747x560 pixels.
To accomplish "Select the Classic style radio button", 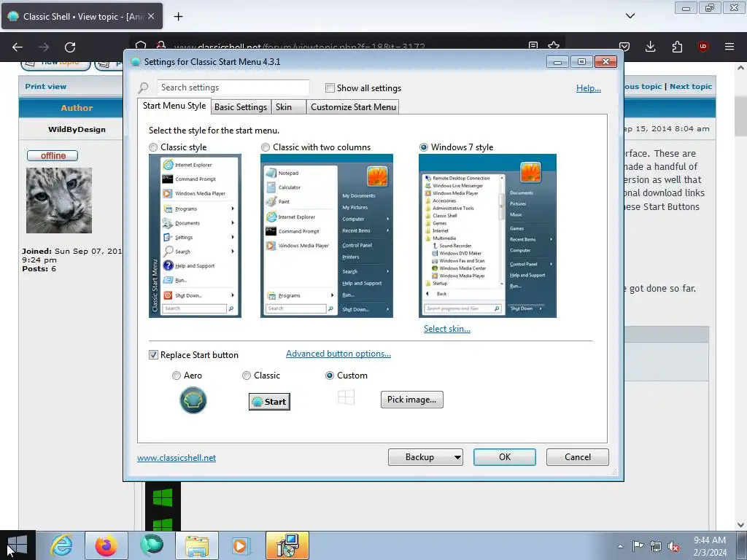I will (153, 147).
